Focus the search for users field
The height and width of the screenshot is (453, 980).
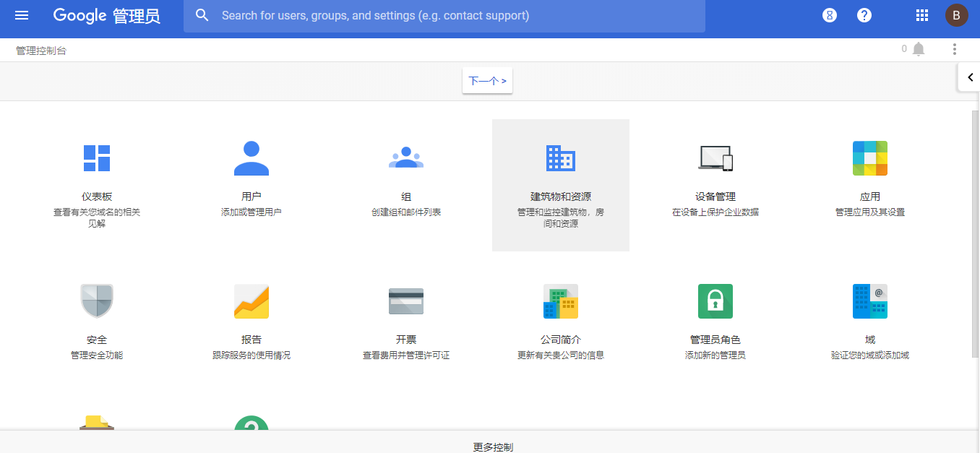pos(444,16)
